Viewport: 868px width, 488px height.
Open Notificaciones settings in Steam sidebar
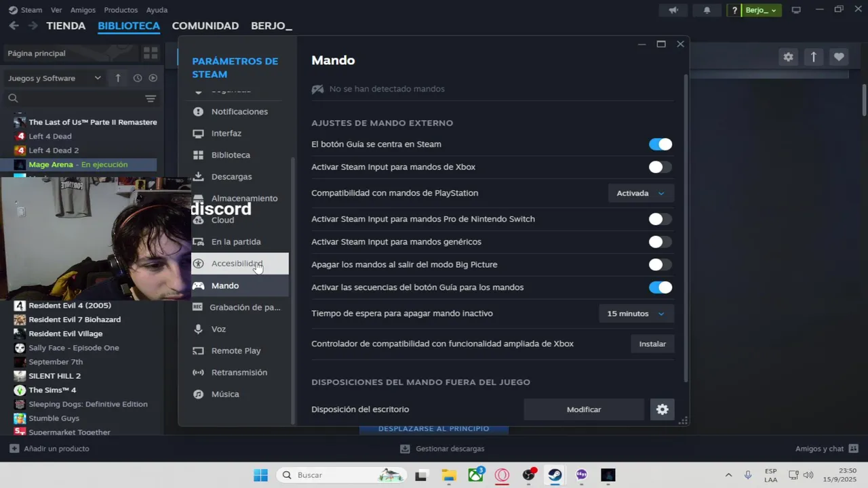pos(239,112)
